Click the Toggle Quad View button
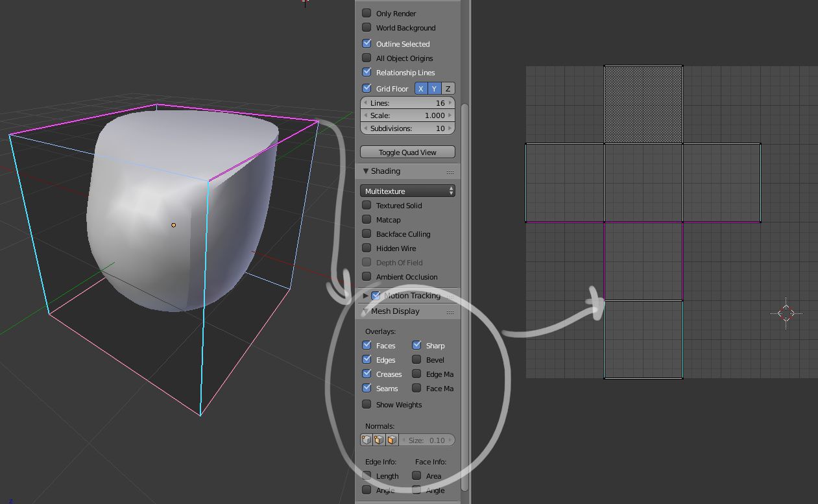 pyautogui.click(x=407, y=152)
